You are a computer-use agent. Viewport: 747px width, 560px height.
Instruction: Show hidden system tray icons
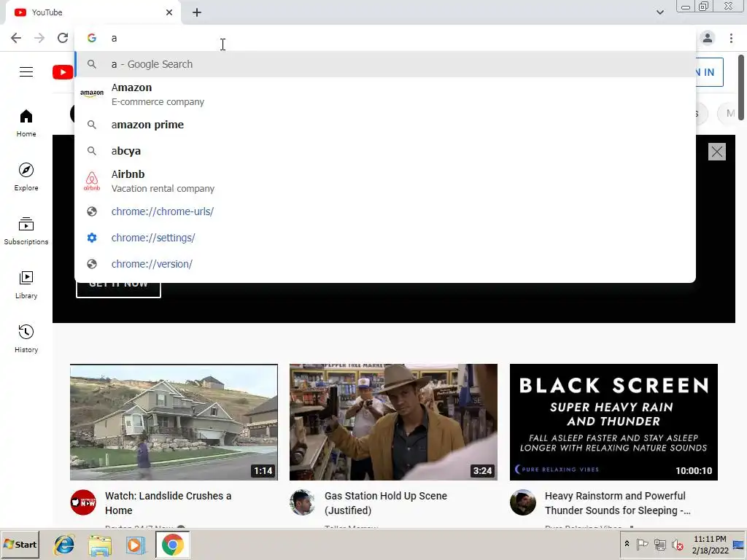point(627,544)
